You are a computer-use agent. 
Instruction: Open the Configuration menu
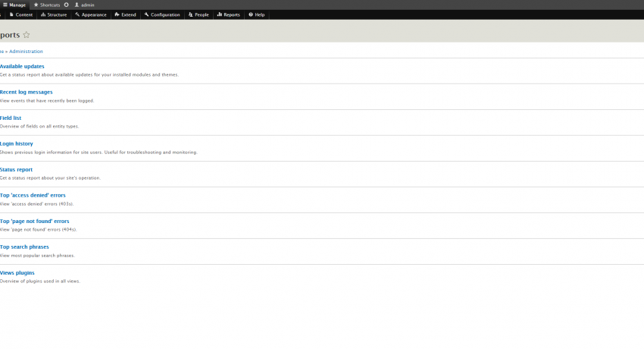pyautogui.click(x=162, y=15)
